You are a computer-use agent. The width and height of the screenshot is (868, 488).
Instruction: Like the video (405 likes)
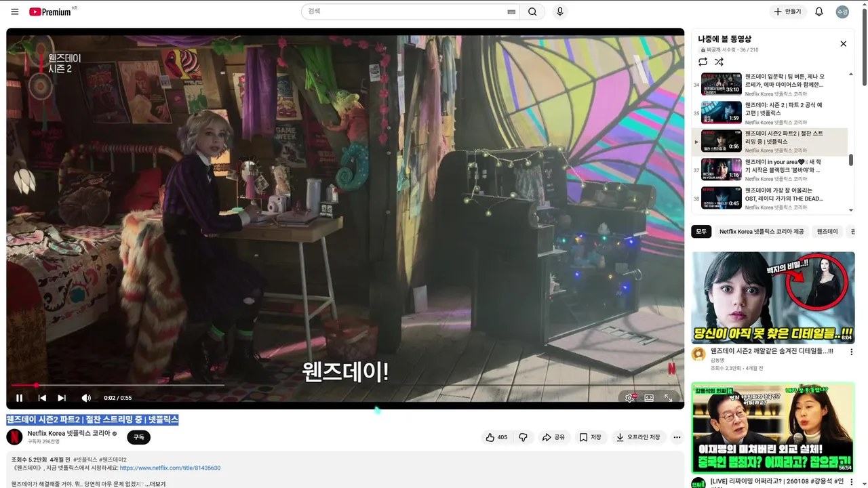pyautogui.click(x=497, y=437)
